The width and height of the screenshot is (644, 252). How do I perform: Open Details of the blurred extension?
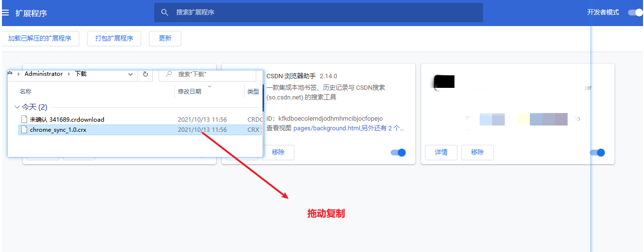pyautogui.click(x=441, y=152)
